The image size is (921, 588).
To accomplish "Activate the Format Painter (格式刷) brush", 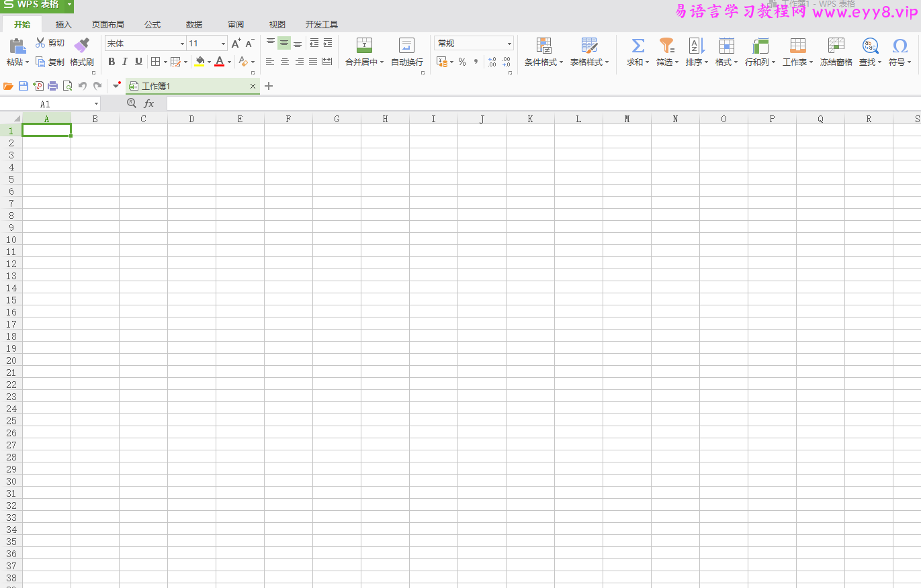I will pyautogui.click(x=82, y=45).
